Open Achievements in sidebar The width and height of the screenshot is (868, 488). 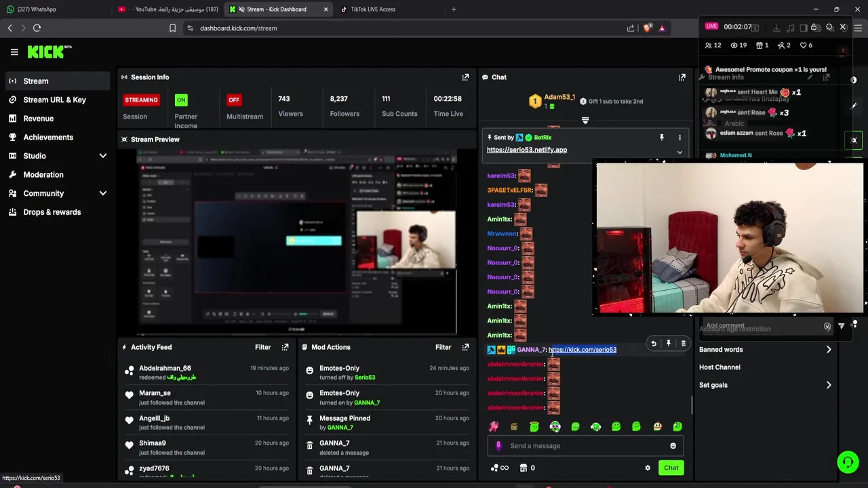click(58, 137)
